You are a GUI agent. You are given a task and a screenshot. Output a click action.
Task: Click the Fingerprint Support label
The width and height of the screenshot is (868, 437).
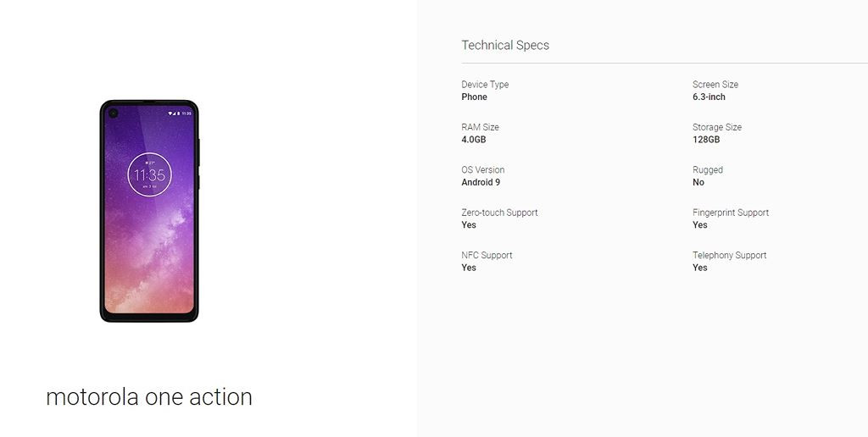[731, 213]
